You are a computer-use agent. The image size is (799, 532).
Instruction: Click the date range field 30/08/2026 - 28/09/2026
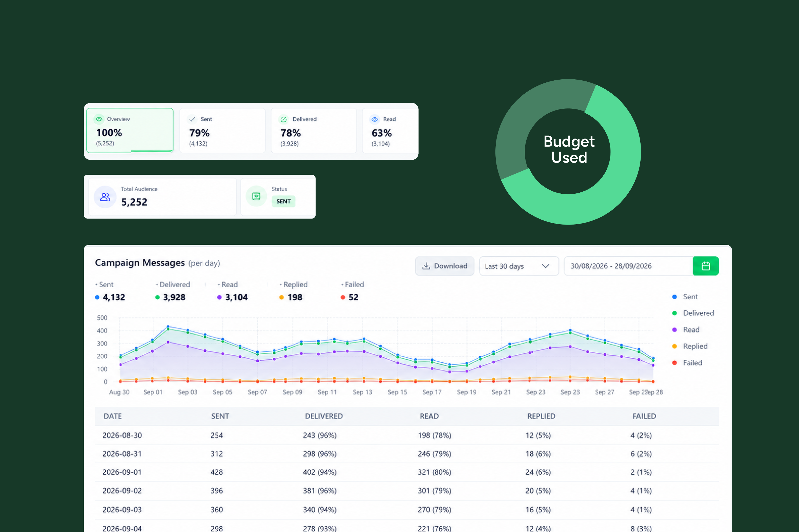point(628,266)
